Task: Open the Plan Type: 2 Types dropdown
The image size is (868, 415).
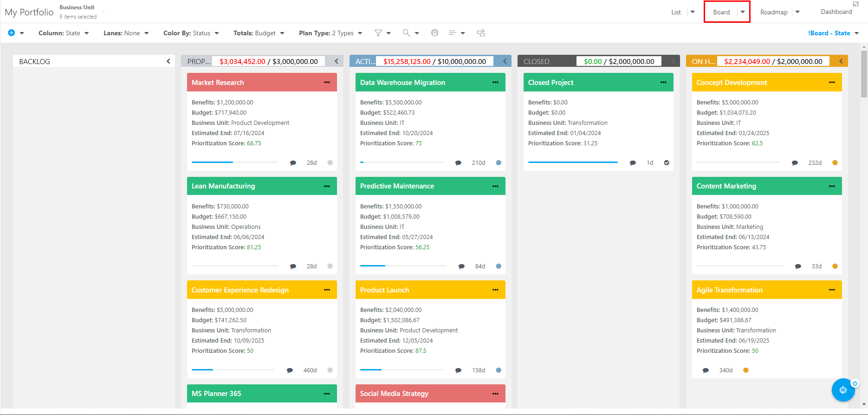Action: click(330, 33)
